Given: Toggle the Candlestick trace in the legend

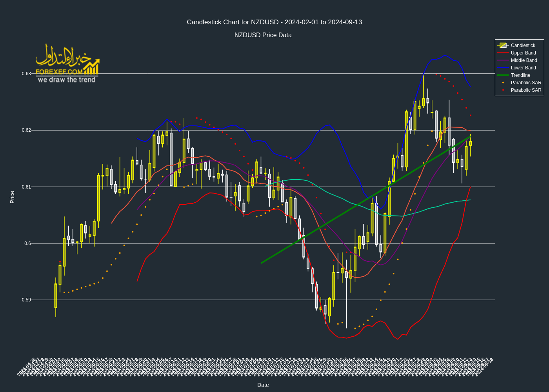Looking at the screenshot, I should click(519, 45).
